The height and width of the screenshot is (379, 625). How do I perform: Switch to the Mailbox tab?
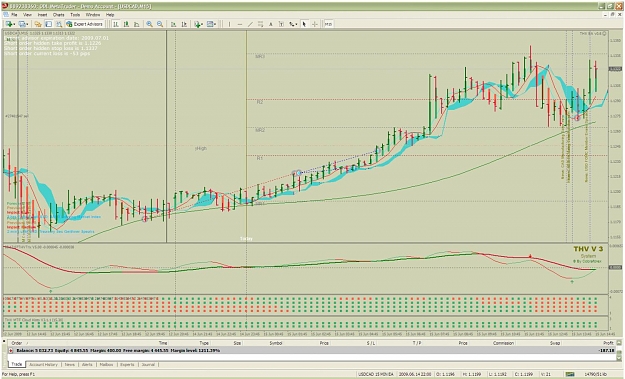click(106, 364)
